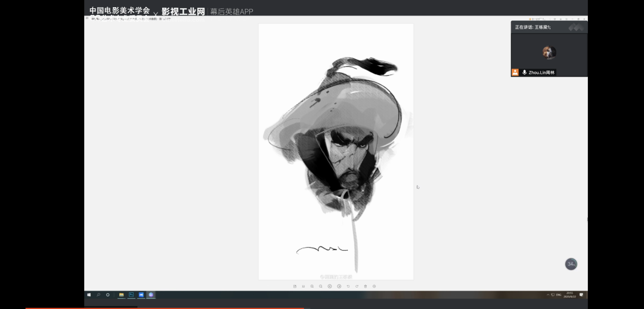Click the displayed portrait sketch image
644x309 pixels.
pyautogui.click(x=336, y=152)
